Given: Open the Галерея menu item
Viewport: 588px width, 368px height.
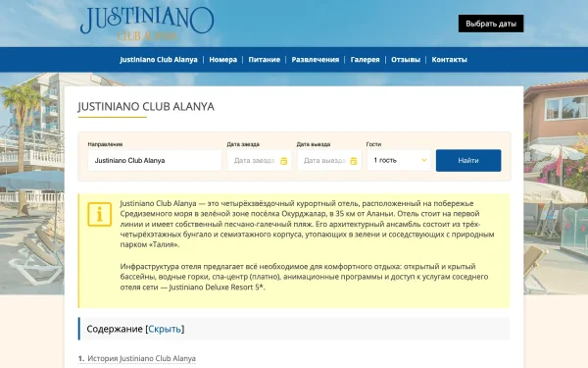Looking at the screenshot, I should (365, 60).
